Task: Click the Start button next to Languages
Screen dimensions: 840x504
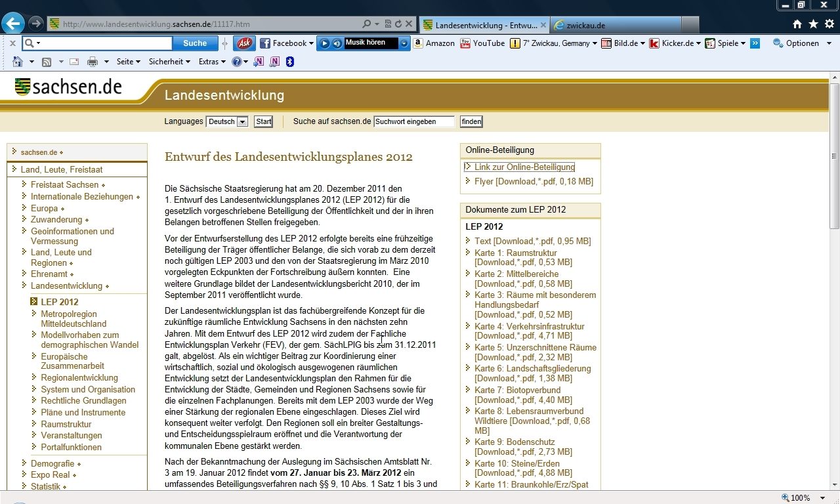Action: click(x=263, y=121)
